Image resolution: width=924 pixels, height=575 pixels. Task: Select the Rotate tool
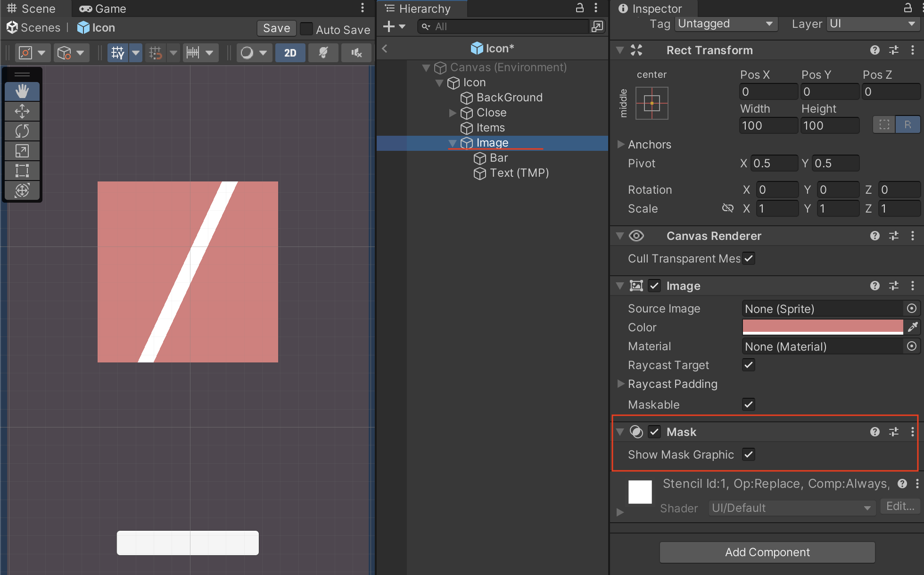click(22, 131)
